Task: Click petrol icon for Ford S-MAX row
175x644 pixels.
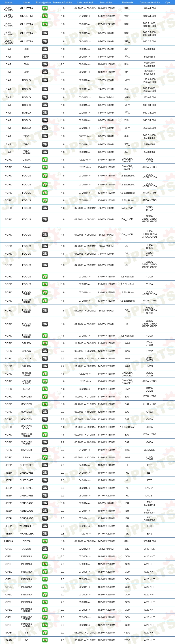Action: tap(45, 457)
